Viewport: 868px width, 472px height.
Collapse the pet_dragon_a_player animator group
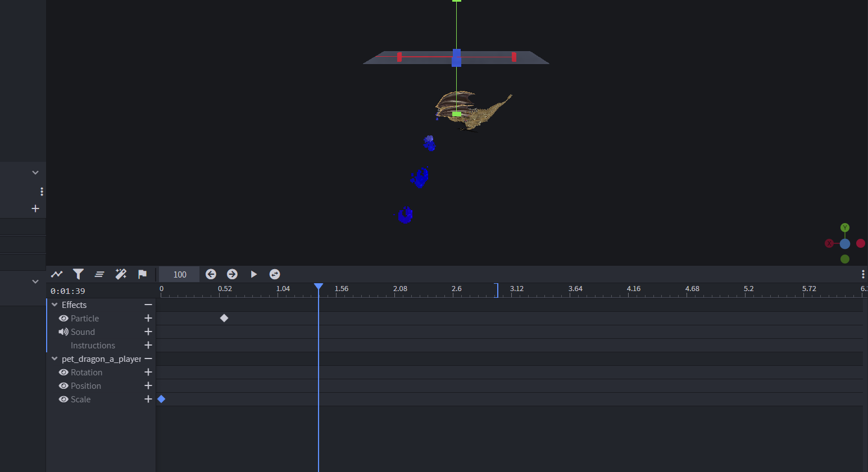(54, 358)
